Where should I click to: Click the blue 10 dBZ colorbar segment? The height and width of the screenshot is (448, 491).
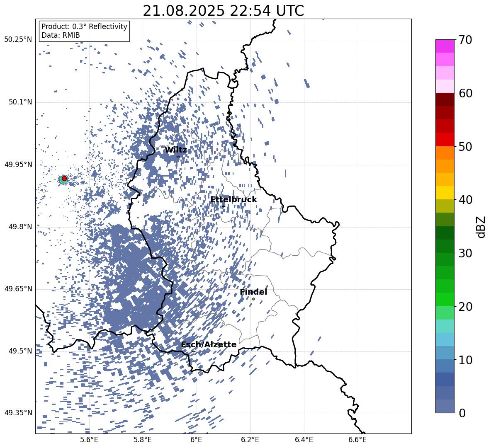(x=445, y=353)
